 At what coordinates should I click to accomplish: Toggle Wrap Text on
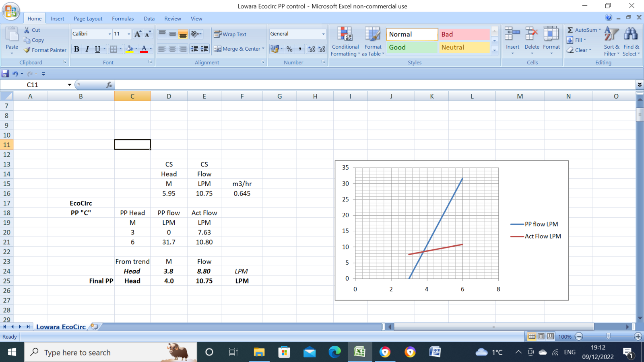[230, 34]
